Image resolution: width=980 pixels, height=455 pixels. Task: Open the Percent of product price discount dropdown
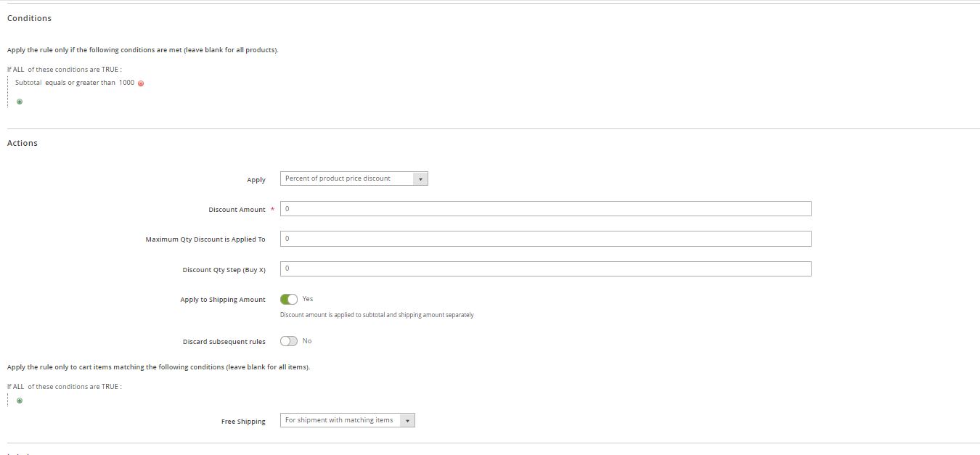(x=348, y=178)
